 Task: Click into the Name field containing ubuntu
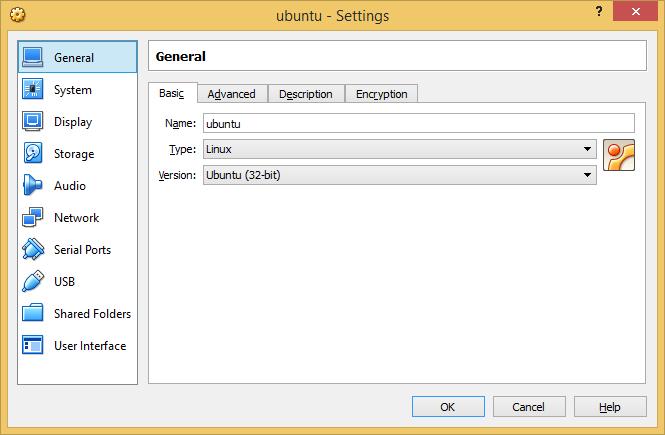419,123
